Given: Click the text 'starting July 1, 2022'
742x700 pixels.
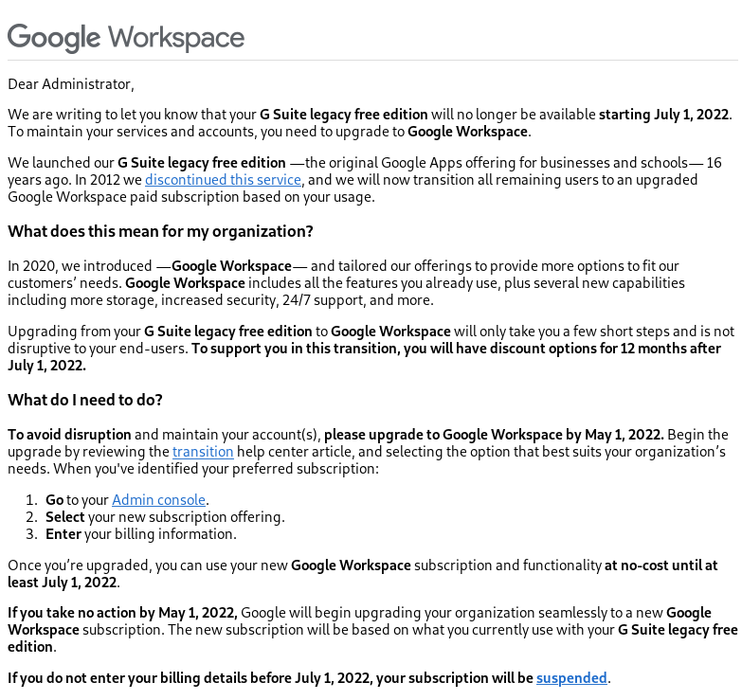Looking at the screenshot, I should tap(663, 115).
